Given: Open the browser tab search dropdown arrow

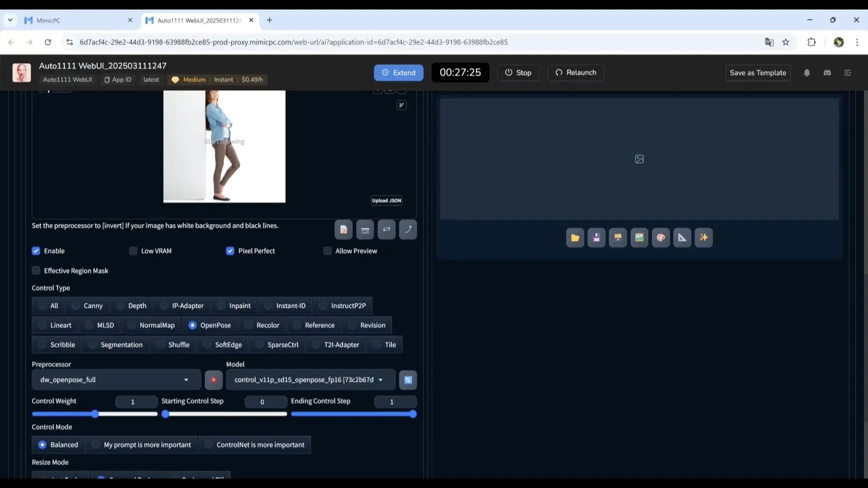Looking at the screenshot, I should click(10, 20).
